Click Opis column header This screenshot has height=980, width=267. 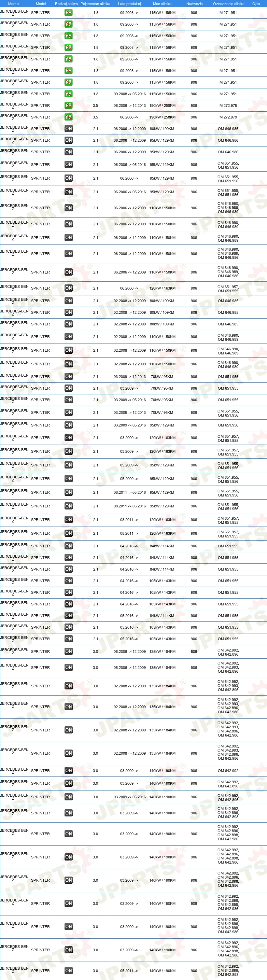[x=256, y=4]
